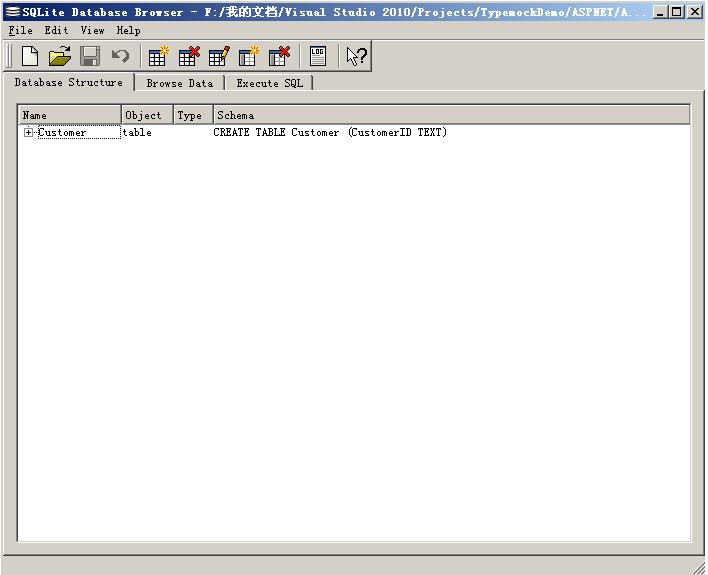The image size is (708, 575).
Task: Click the CREATE TABLE Customer schema text
Action: click(330, 132)
